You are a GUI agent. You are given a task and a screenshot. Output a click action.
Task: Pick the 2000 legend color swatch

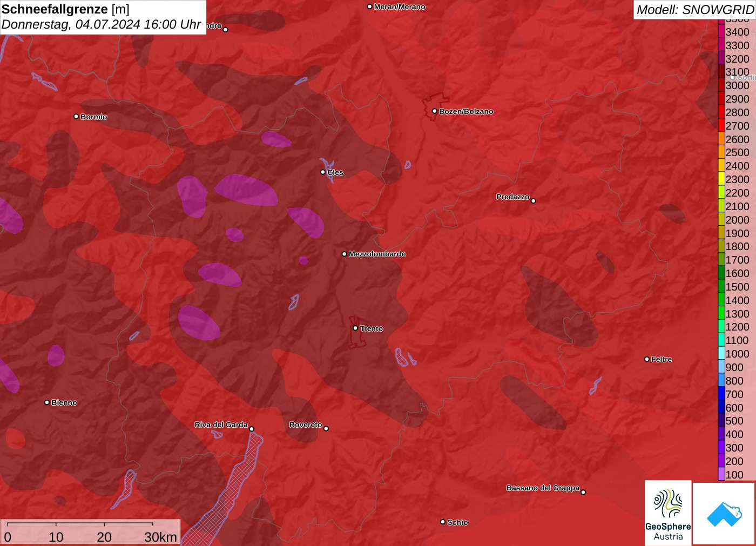tap(721, 219)
